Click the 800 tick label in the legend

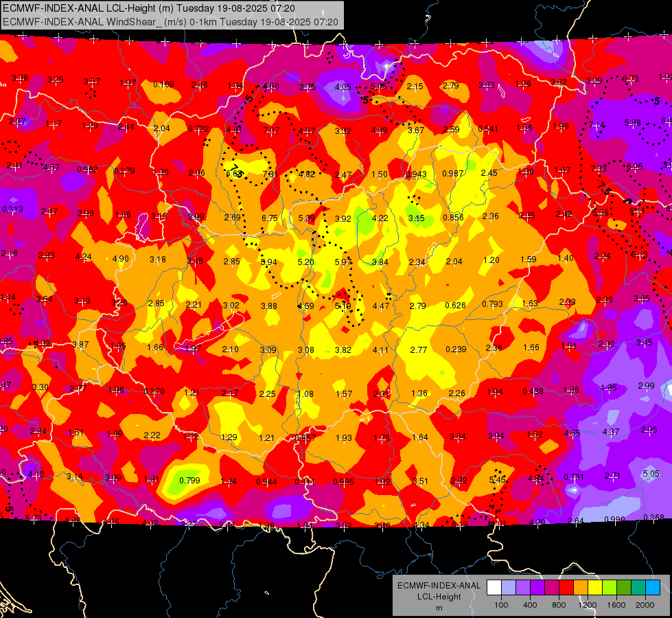[x=559, y=605]
